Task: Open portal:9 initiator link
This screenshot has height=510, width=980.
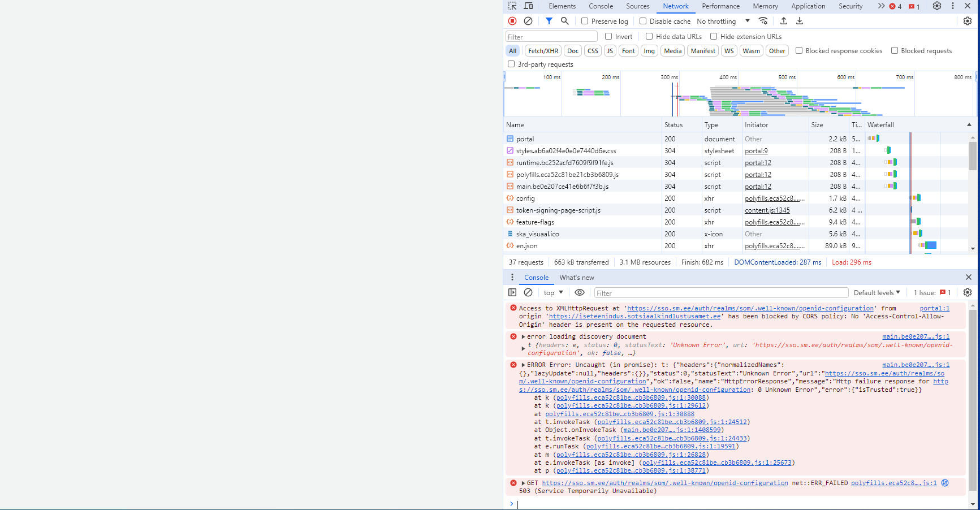Action: pyautogui.click(x=756, y=151)
